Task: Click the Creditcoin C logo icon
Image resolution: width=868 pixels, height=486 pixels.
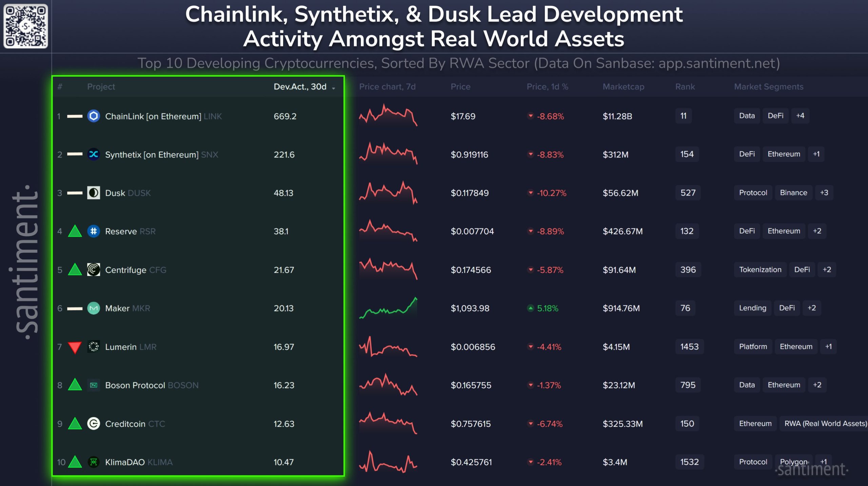Action: pos(94,424)
